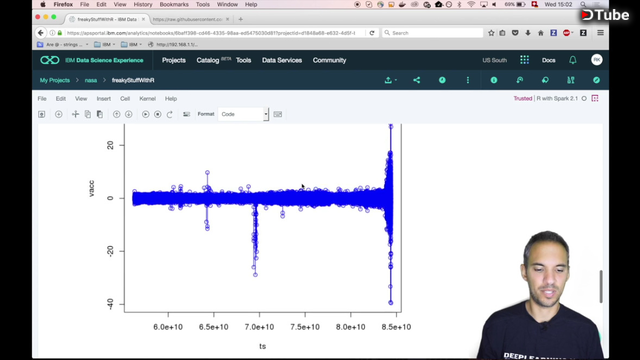
Task: Click the share notebook icon
Action: click(x=417, y=80)
